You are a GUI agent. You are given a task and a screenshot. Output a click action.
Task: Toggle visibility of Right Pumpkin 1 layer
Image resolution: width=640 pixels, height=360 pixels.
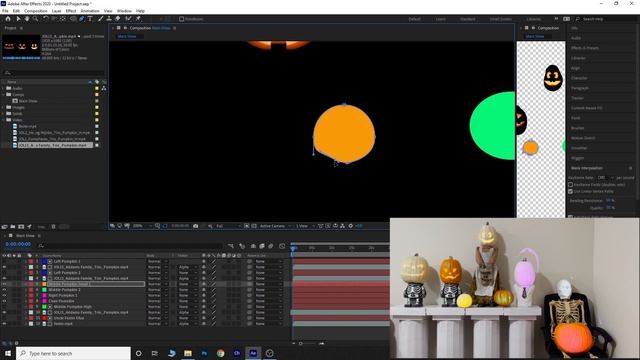pos(4,296)
